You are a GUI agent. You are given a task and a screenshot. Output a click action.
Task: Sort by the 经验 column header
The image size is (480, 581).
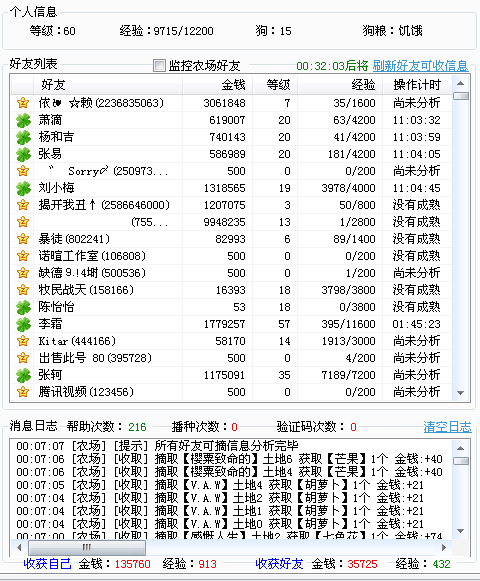click(x=340, y=85)
